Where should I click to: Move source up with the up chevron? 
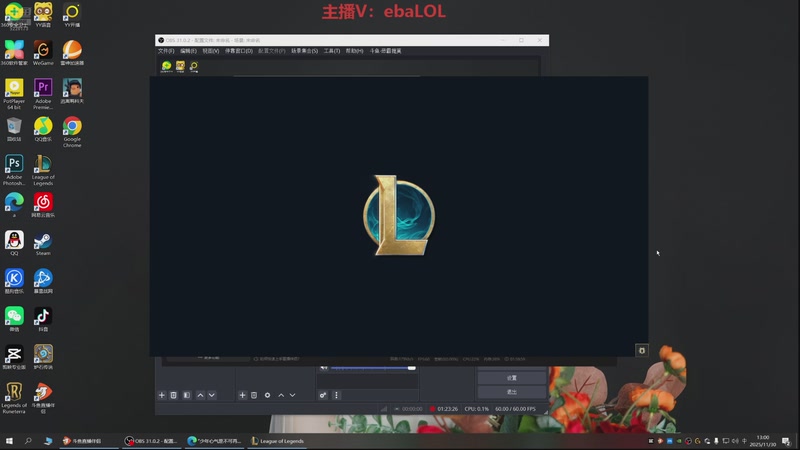pyautogui.click(x=281, y=395)
